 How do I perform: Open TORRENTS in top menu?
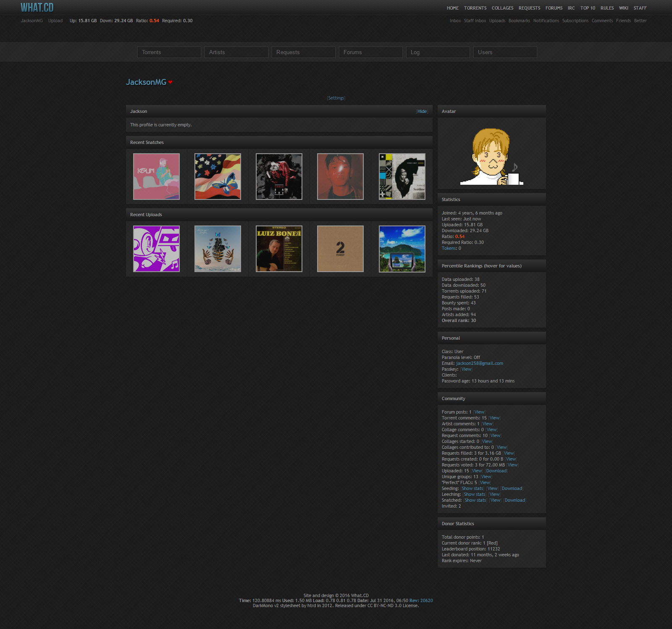click(x=475, y=8)
